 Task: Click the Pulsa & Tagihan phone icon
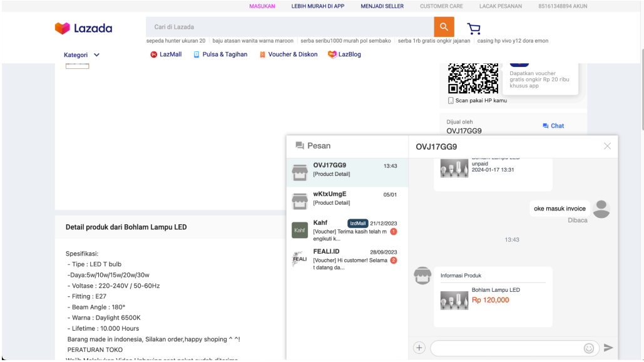[x=197, y=54]
